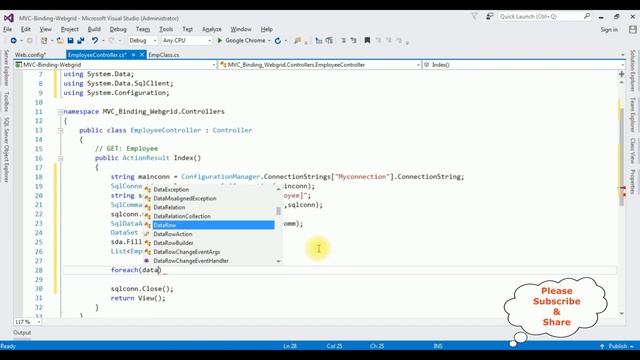Click the Sign in link
This screenshot has width=640, height=360.
click(609, 30)
